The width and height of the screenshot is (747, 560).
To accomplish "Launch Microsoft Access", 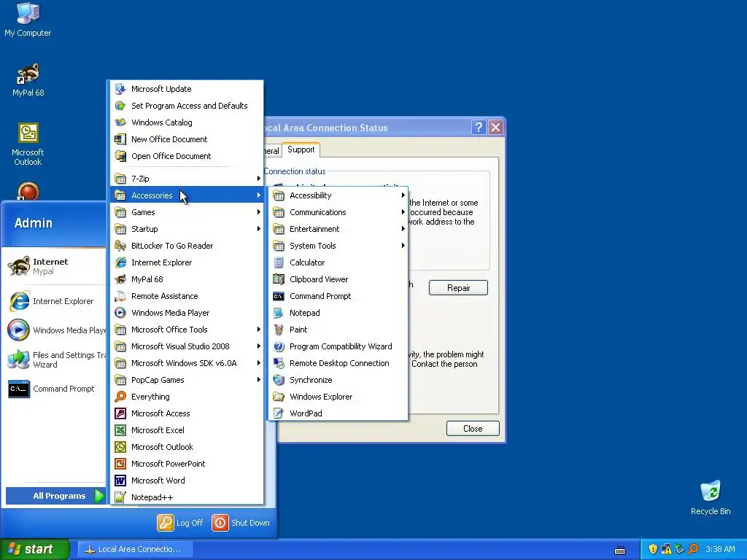I will click(187, 413).
